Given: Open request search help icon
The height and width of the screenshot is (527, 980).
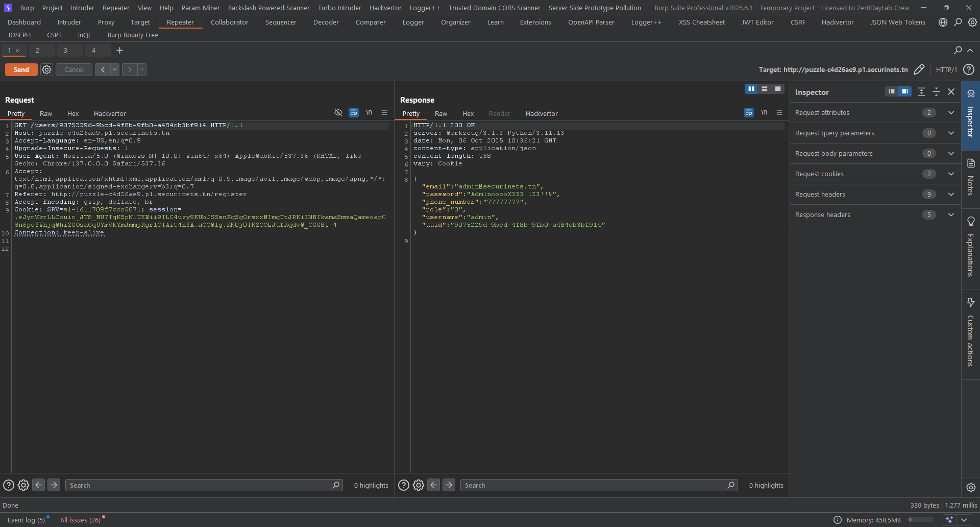Looking at the screenshot, I should click(x=9, y=485).
